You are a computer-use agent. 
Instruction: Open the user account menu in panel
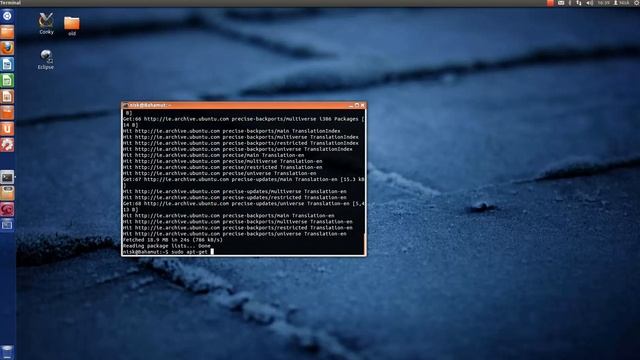[x=622, y=3]
